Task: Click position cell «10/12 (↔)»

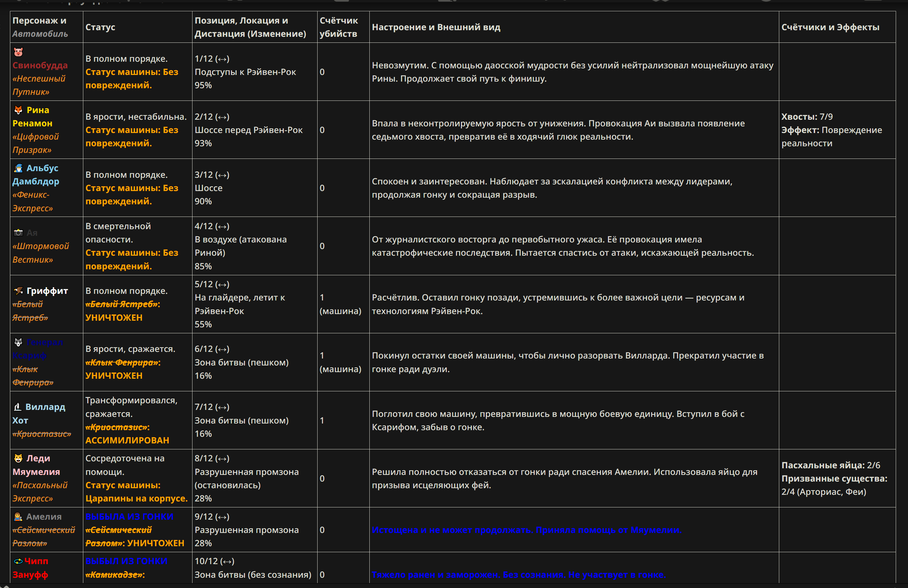Action: (214, 561)
